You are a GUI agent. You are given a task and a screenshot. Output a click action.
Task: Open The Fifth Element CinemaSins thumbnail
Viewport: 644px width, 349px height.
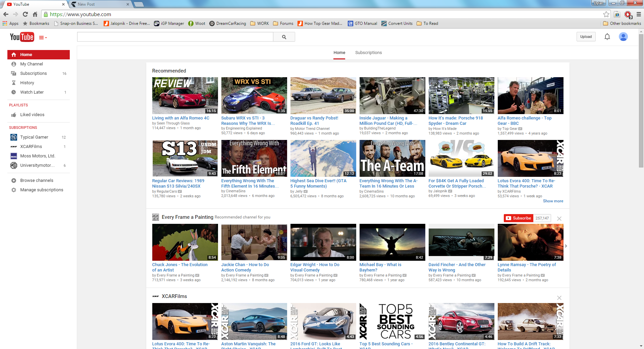(x=254, y=158)
